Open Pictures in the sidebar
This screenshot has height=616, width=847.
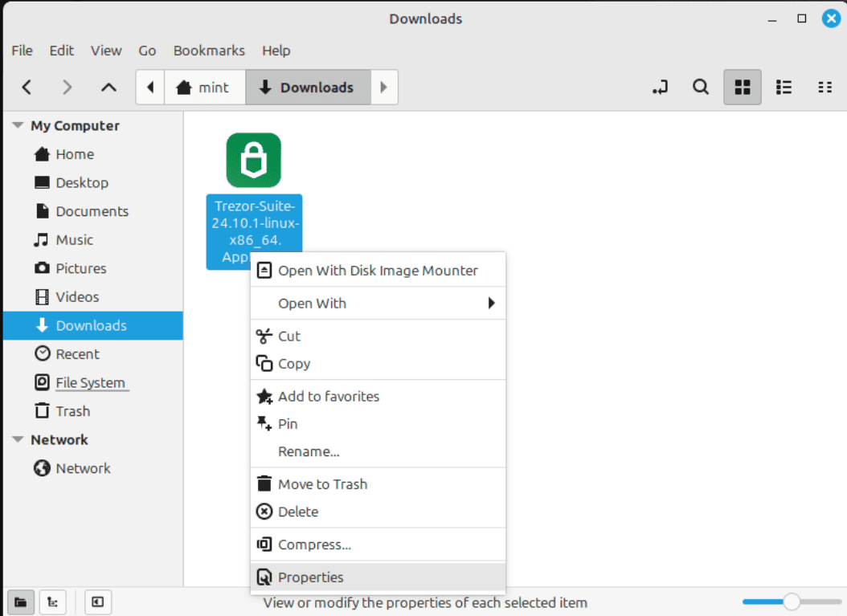[93, 269]
